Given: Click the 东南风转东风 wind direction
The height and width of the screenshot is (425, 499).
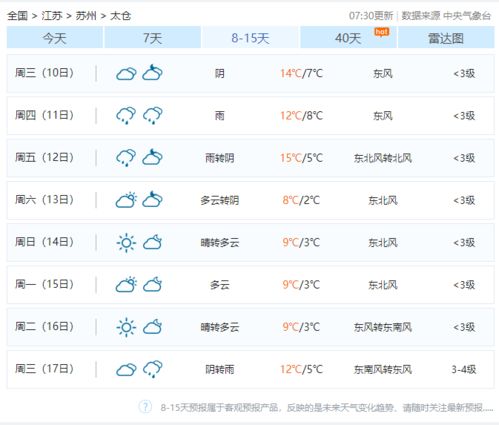Looking at the screenshot, I should (x=383, y=369).
